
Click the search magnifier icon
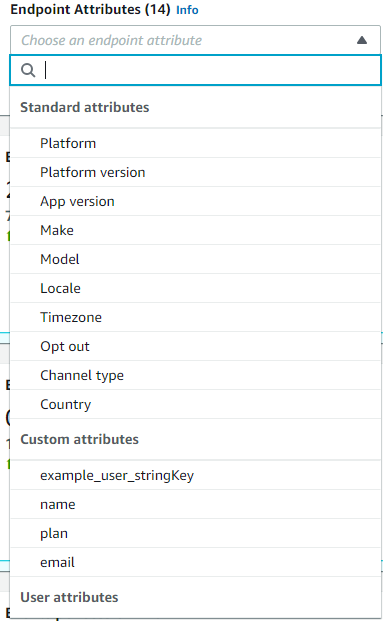[28, 70]
